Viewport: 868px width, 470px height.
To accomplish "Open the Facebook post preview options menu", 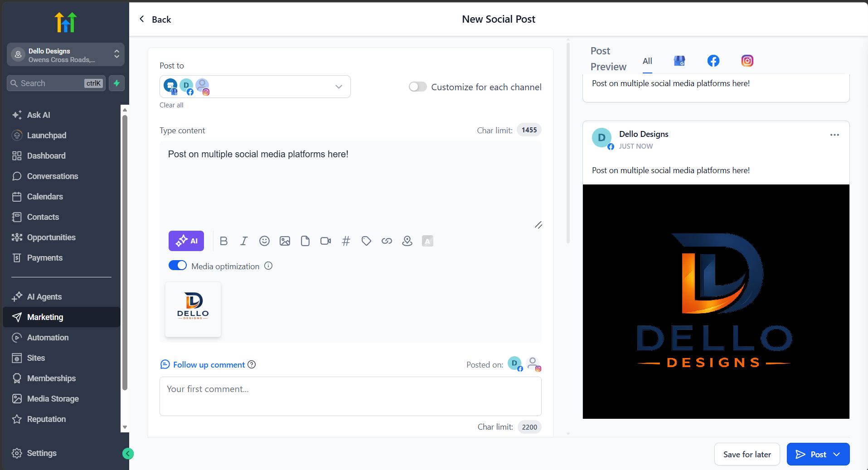I will [834, 135].
